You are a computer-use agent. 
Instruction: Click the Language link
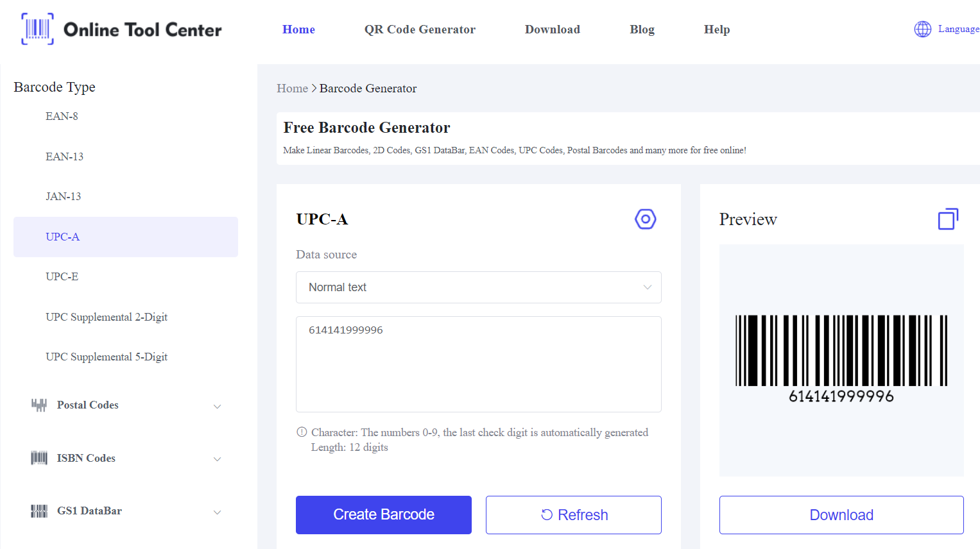pos(958,29)
